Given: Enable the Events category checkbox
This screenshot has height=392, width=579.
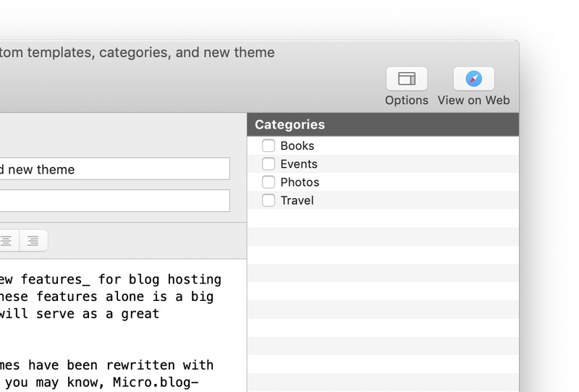Looking at the screenshot, I should click(269, 163).
